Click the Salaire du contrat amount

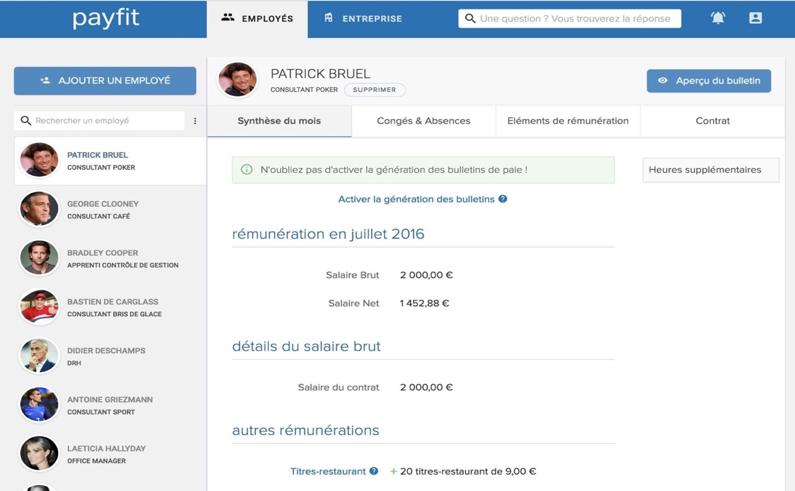(426, 387)
